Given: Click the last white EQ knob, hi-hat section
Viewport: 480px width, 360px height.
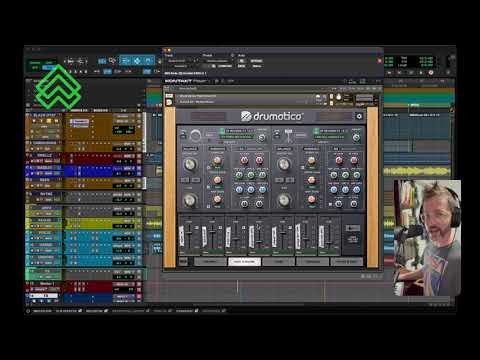Looking at the screenshot, I should (354, 204).
